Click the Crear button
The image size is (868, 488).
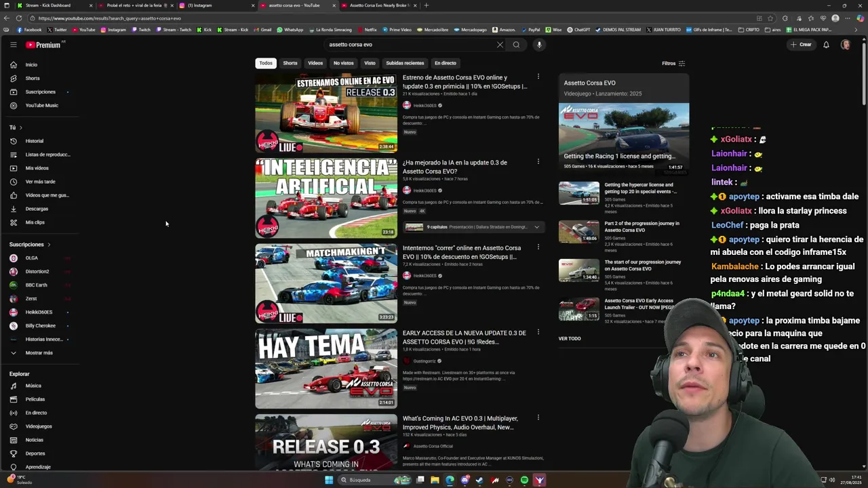(x=801, y=45)
